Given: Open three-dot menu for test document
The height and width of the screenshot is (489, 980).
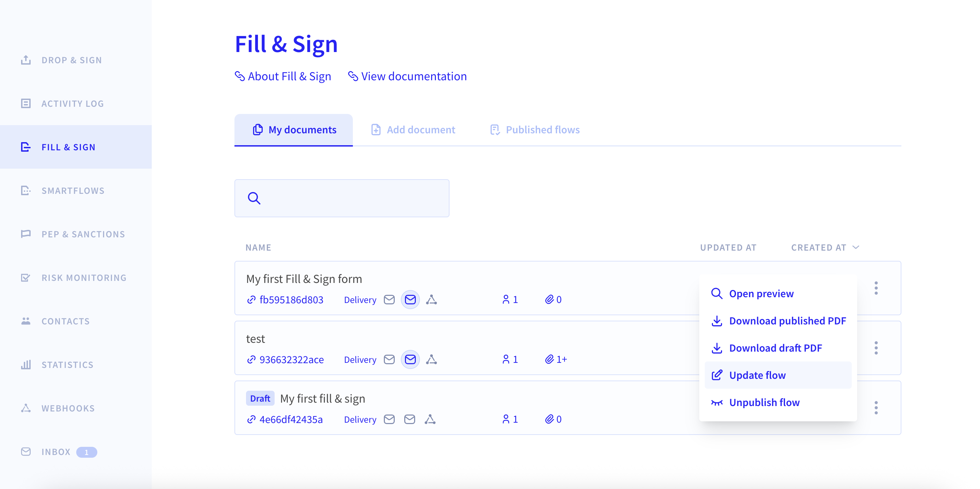Looking at the screenshot, I should coord(876,348).
